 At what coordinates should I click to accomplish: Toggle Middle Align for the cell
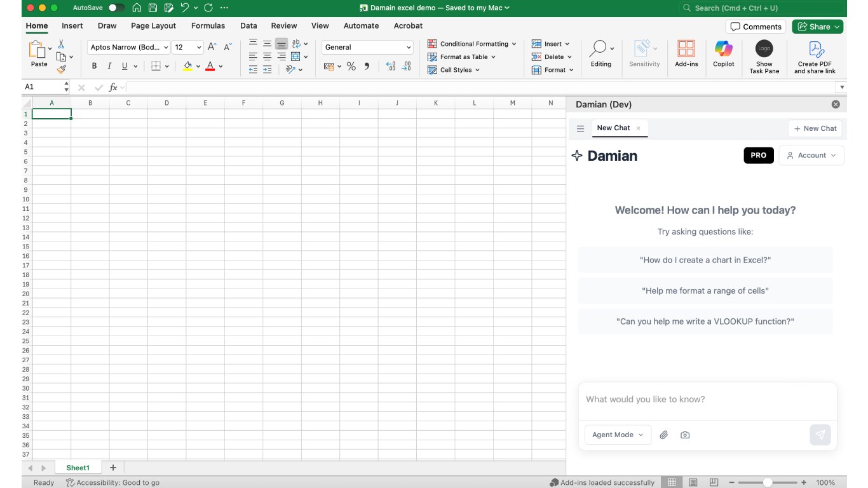[268, 44]
